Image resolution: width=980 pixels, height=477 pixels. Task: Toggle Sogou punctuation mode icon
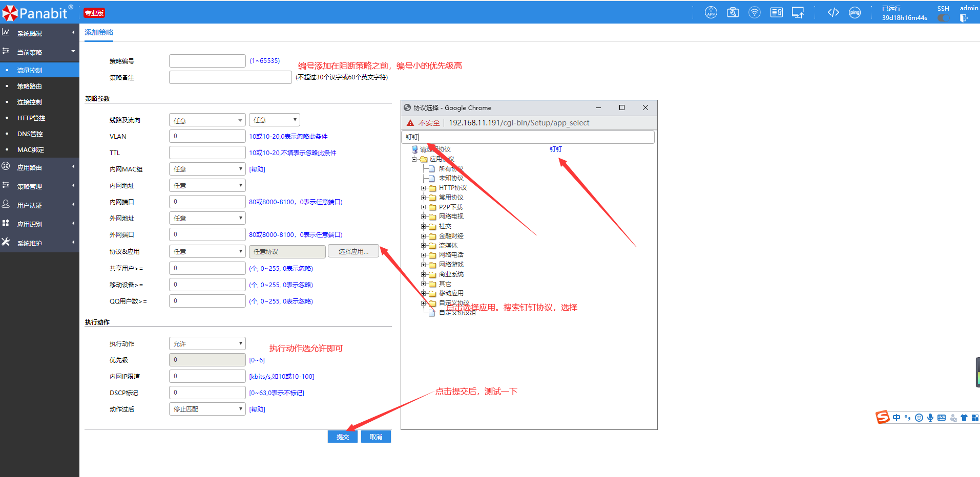click(x=907, y=418)
